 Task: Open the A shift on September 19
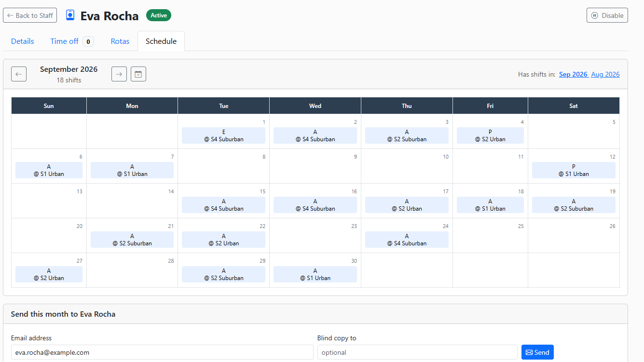click(574, 205)
